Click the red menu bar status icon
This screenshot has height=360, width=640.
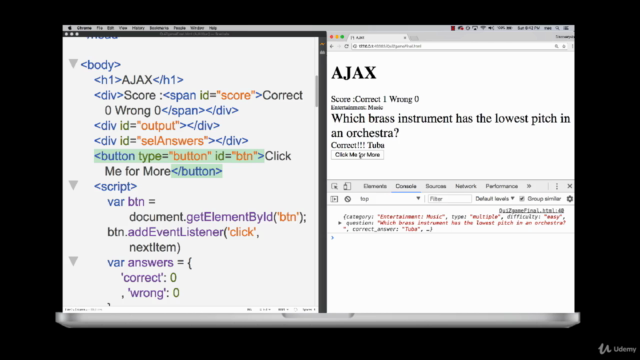pos(453,28)
